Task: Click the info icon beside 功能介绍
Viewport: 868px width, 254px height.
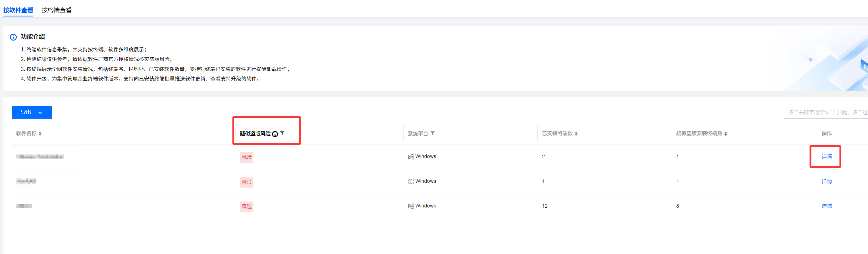Action: [13, 37]
